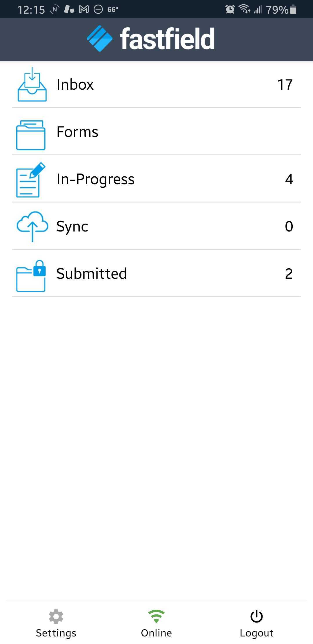Tap the Inbox tray icon

32,84
